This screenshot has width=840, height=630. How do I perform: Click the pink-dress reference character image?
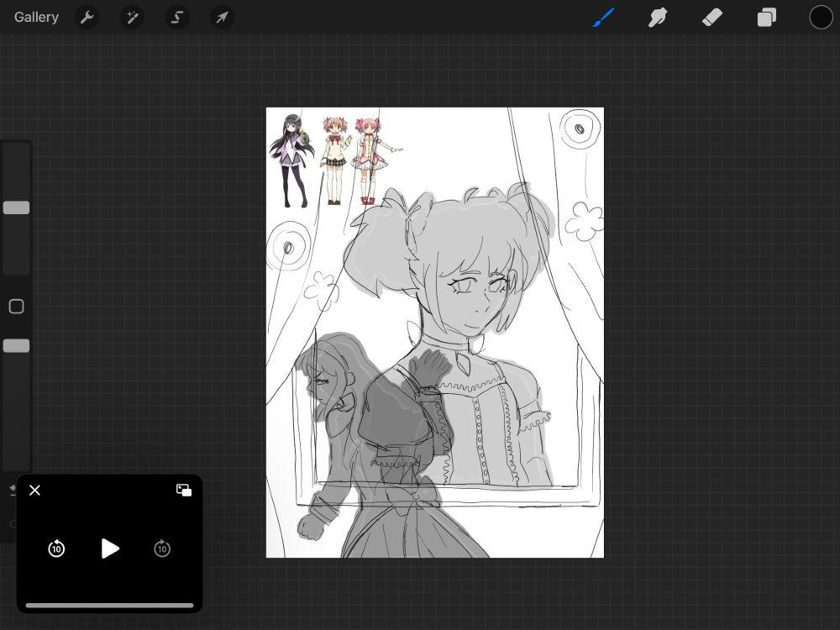pyautogui.click(x=375, y=160)
